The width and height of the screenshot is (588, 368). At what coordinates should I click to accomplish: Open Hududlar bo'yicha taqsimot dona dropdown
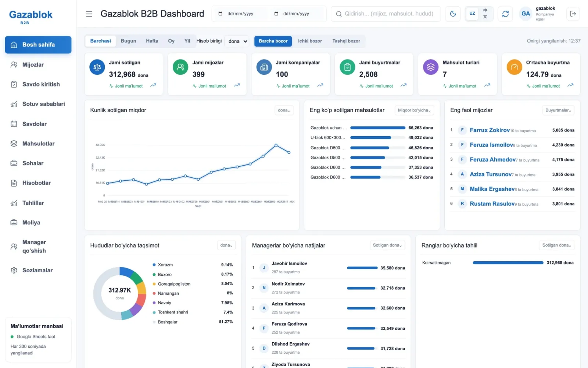coord(226,245)
